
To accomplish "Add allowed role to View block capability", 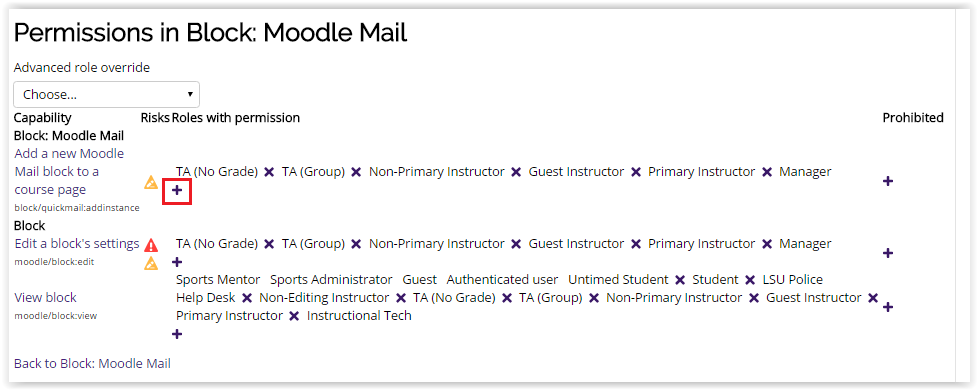I will tap(177, 334).
